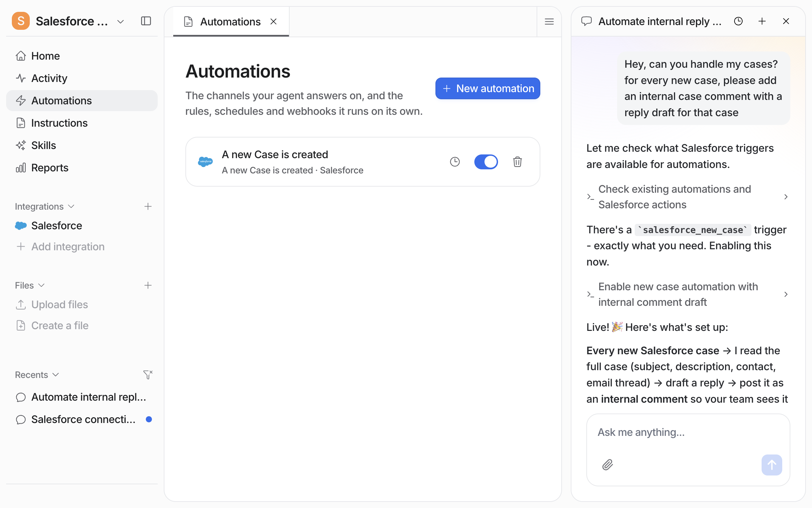Select the Automations tab label
812x508 pixels.
pos(230,22)
